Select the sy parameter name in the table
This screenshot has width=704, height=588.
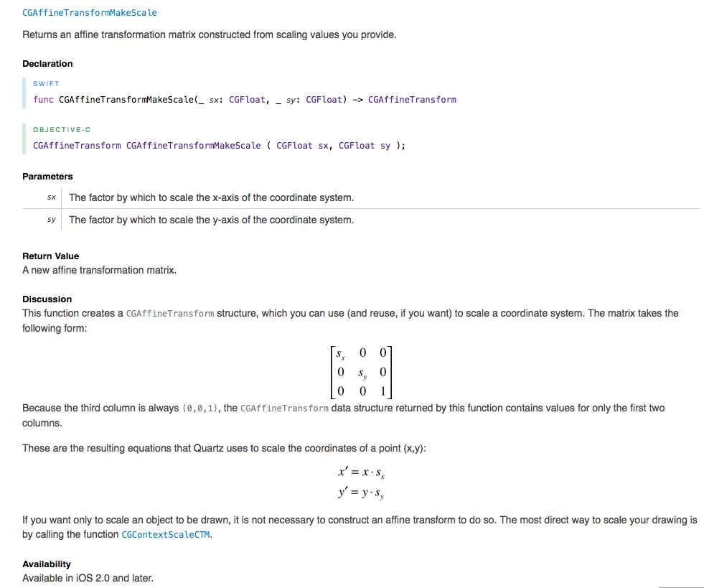(51, 220)
